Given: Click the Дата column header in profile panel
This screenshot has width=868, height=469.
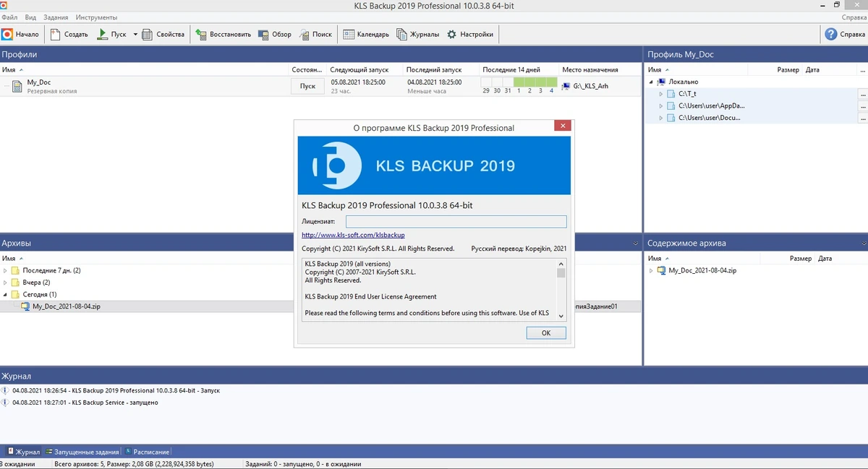Looking at the screenshot, I should click(x=812, y=69).
